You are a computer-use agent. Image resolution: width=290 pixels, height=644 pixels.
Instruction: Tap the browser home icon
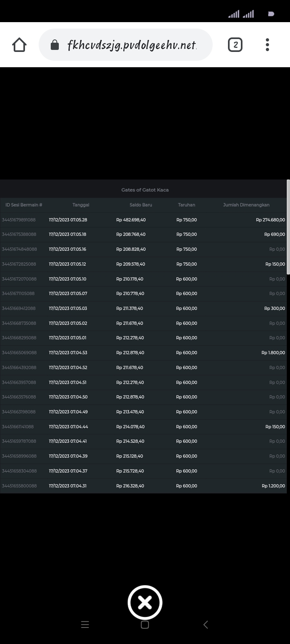click(19, 45)
